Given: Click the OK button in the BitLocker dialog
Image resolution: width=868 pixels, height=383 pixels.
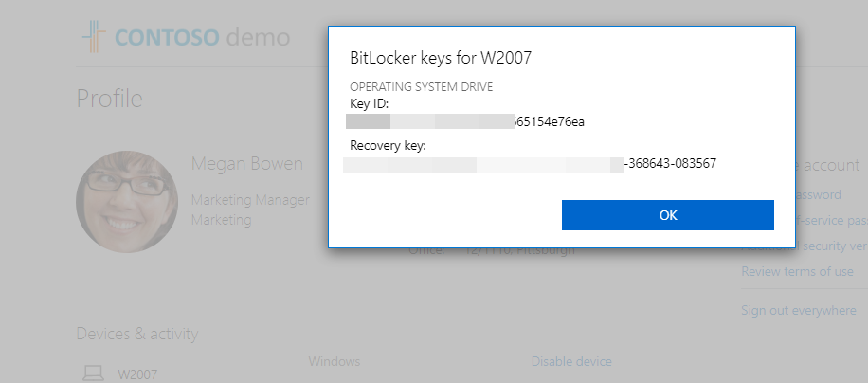Looking at the screenshot, I should coord(668,215).
